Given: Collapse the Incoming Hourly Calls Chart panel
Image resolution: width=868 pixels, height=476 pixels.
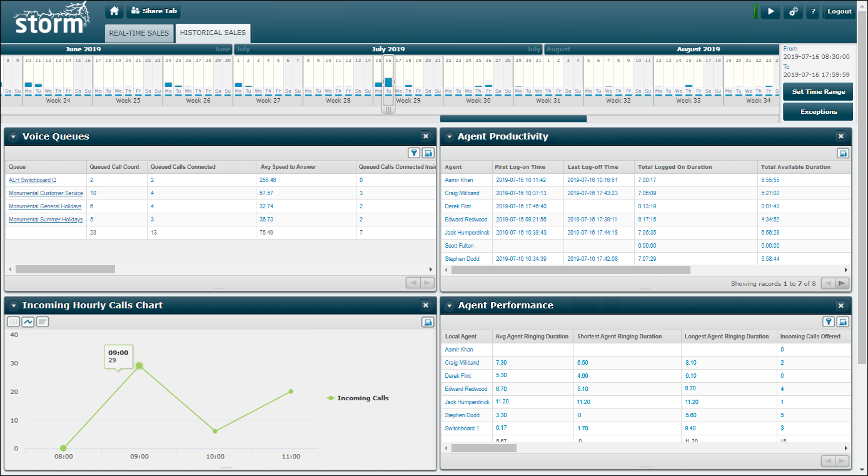Looking at the screenshot, I should (x=13, y=305).
